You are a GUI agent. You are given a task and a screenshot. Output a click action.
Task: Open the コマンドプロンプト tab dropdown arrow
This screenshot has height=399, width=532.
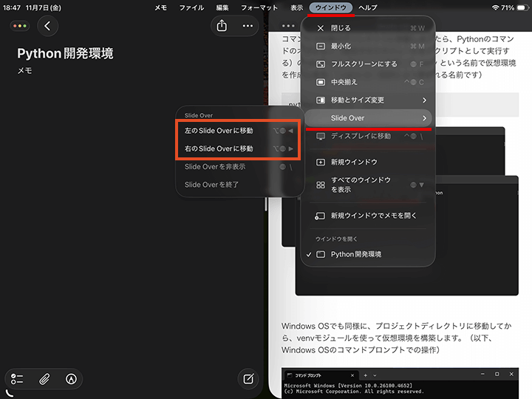point(375,375)
